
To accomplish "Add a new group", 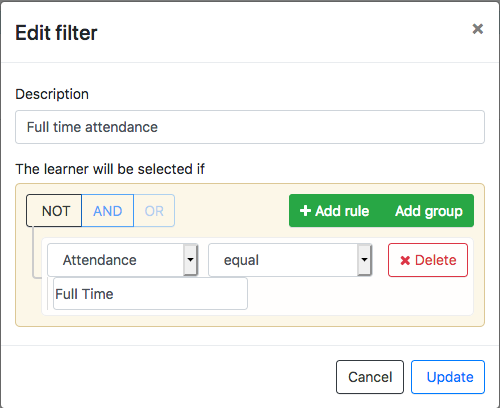I will click(x=429, y=211).
